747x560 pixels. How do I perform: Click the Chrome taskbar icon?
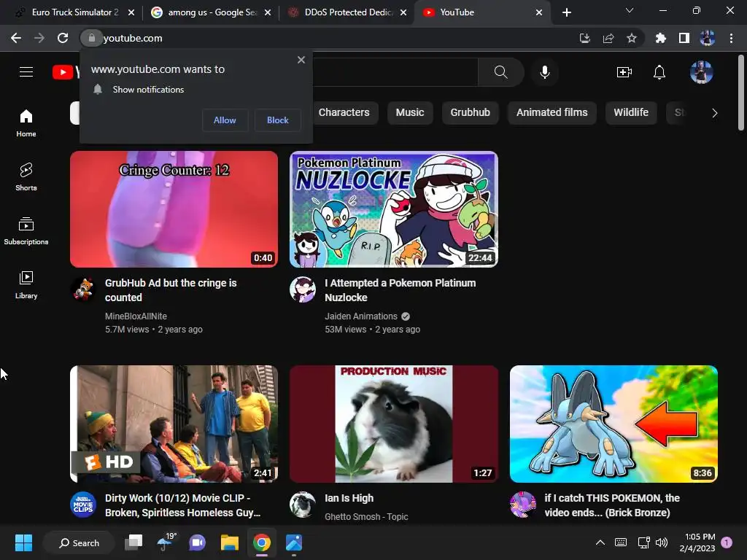[262, 542]
